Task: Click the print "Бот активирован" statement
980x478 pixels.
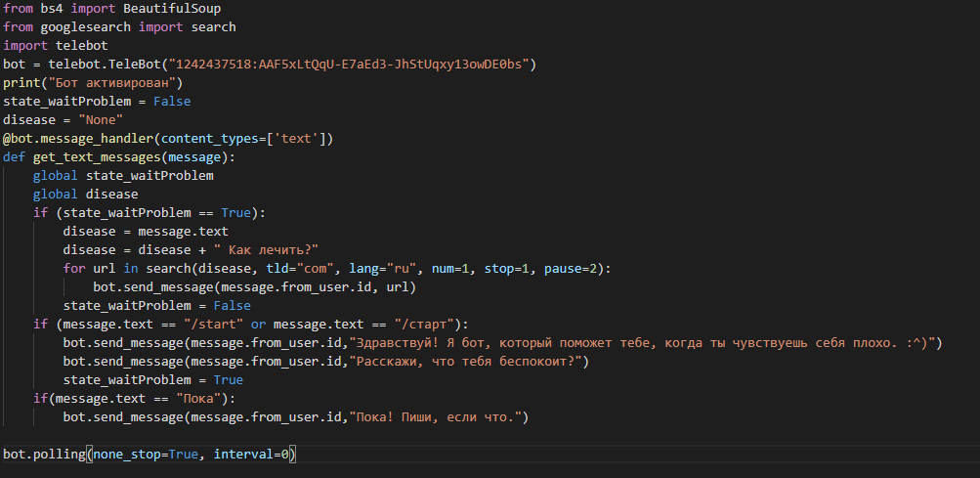Action: click(x=93, y=82)
